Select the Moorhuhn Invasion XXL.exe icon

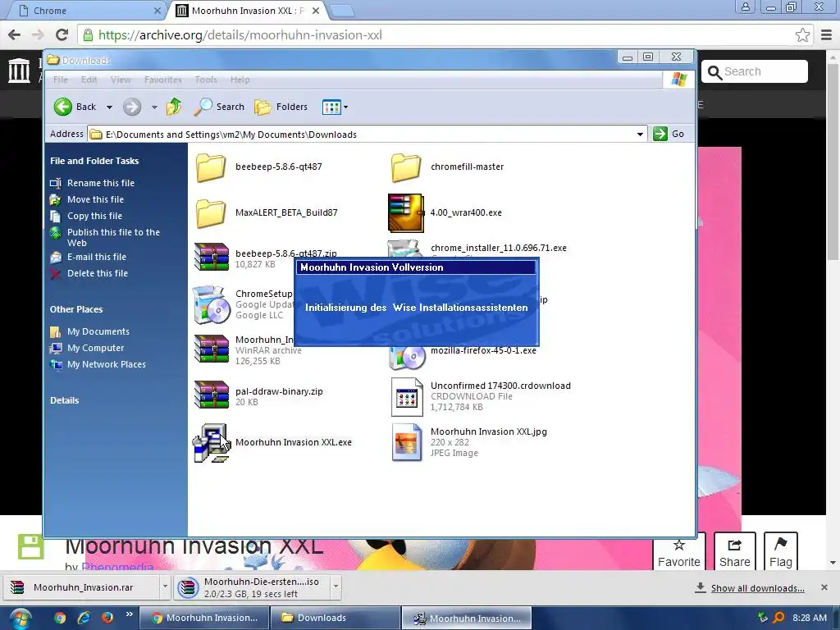pyautogui.click(x=212, y=443)
